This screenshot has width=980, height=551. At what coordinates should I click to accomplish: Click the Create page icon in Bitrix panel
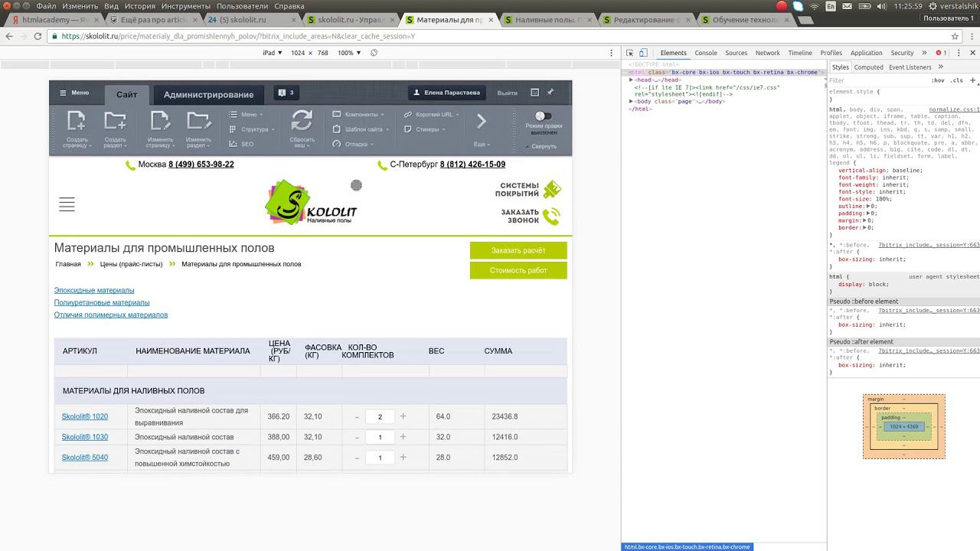tap(77, 120)
